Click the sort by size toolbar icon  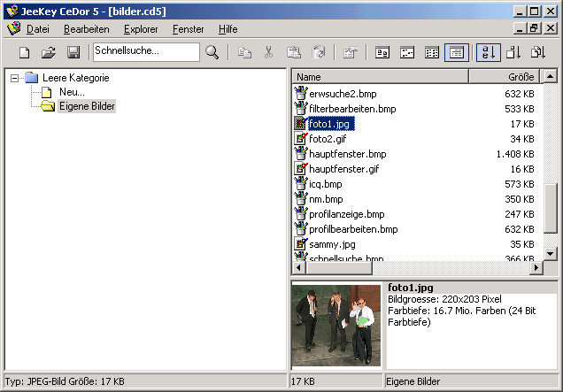[513, 53]
